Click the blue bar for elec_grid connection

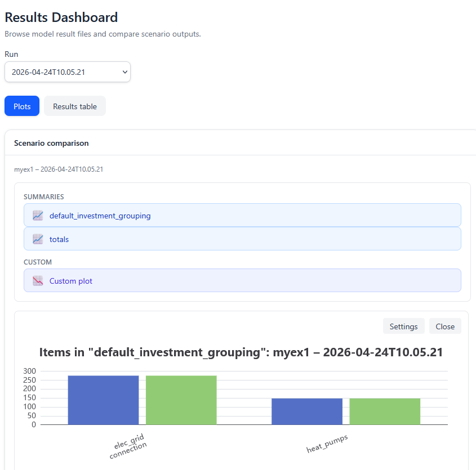(x=103, y=400)
